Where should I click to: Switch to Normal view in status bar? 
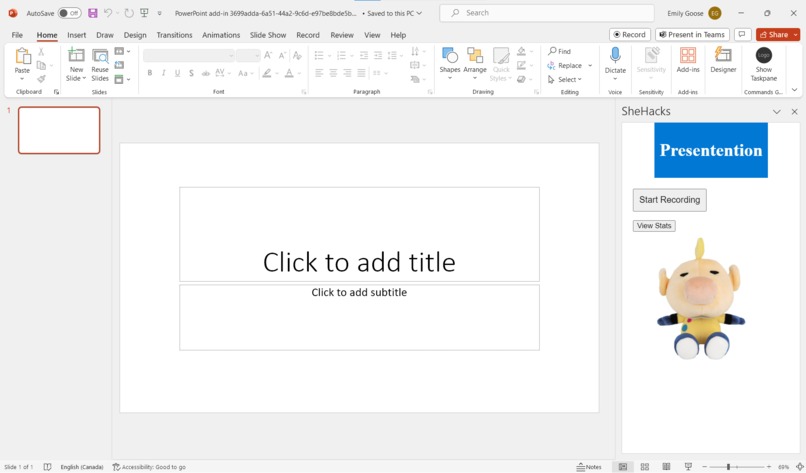[623, 467]
